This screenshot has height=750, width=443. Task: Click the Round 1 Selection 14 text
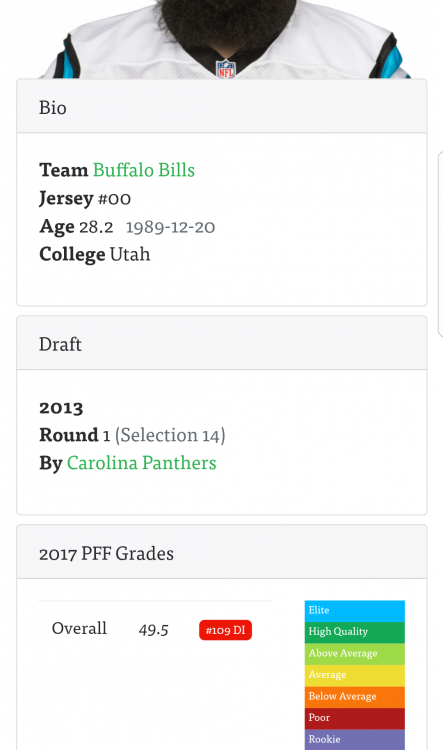pyautogui.click(x=133, y=435)
